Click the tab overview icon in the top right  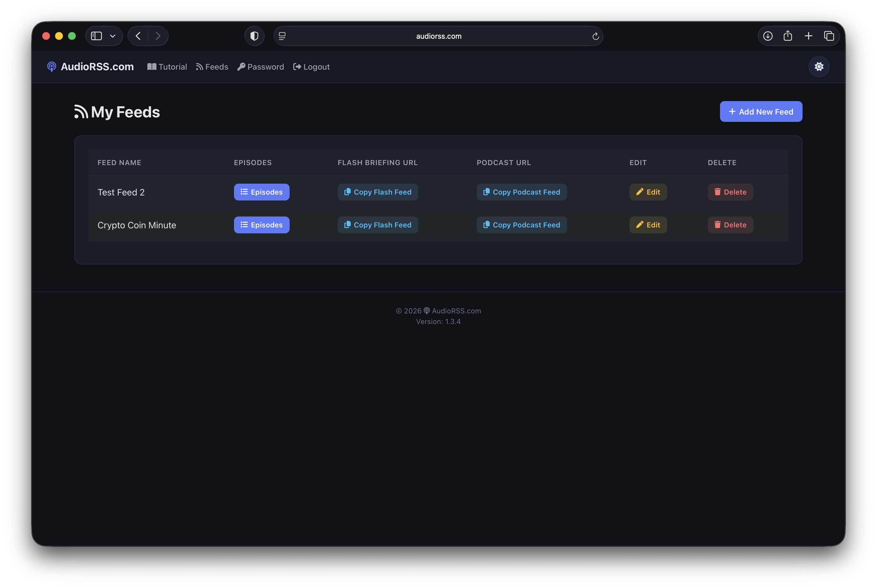[829, 36]
